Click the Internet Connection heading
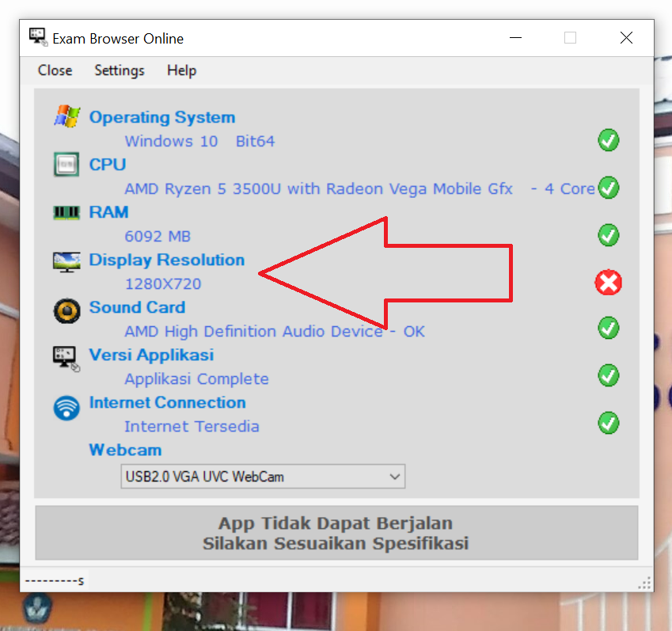The height and width of the screenshot is (631, 672). tap(168, 402)
